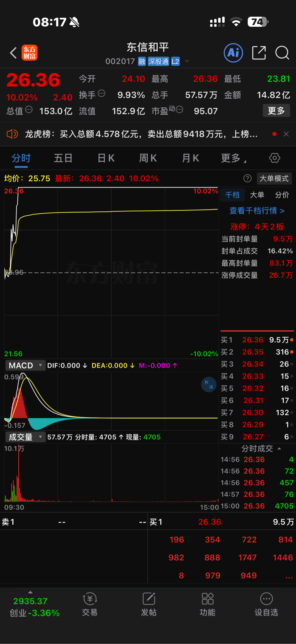Switch to 五日 tab
This screenshot has width=296, height=644.
(x=63, y=158)
